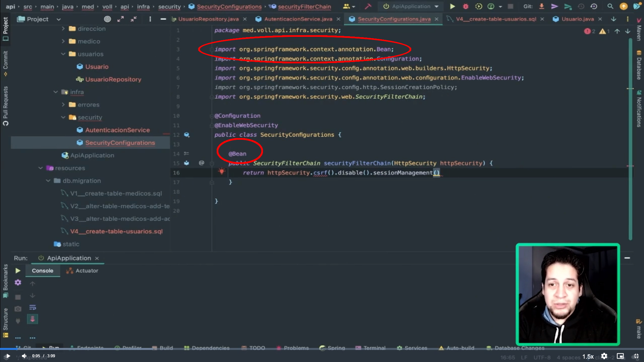Open Project panel options kebab menu
The image size is (644, 362).
click(150, 19)
